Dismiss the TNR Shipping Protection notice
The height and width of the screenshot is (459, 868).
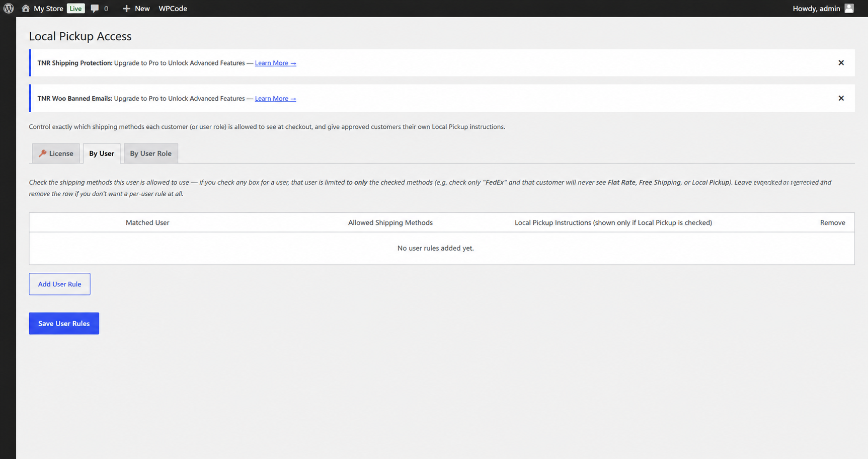(x=841, y=63)
